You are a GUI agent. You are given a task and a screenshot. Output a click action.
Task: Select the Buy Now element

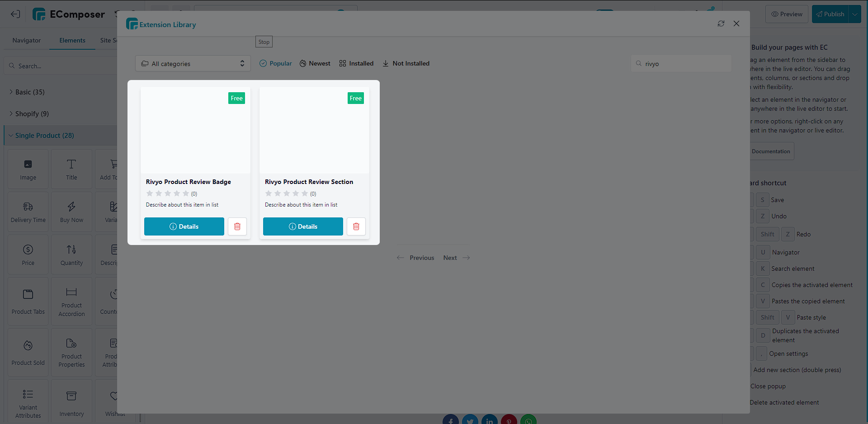(71, 212)
